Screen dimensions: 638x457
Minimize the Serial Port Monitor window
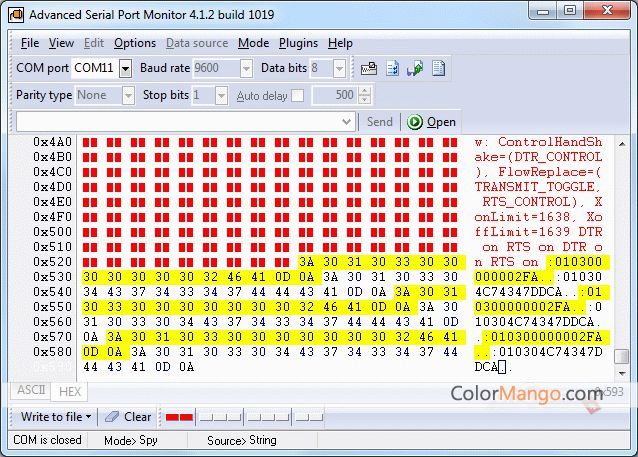pos(543,11)
